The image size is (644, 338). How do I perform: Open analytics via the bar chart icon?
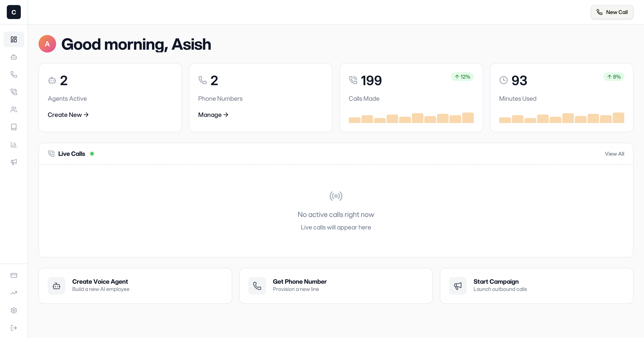(14, 144)
